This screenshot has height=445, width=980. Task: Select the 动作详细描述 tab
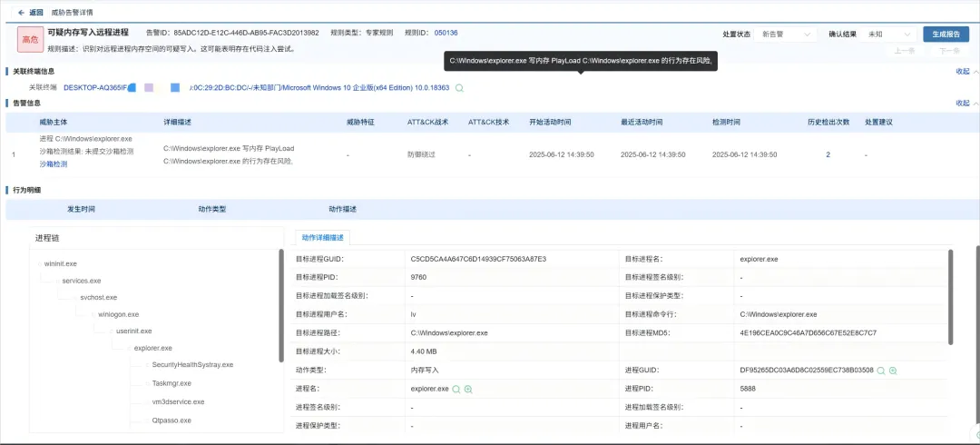pyautogui.click(x=324, y=237)
